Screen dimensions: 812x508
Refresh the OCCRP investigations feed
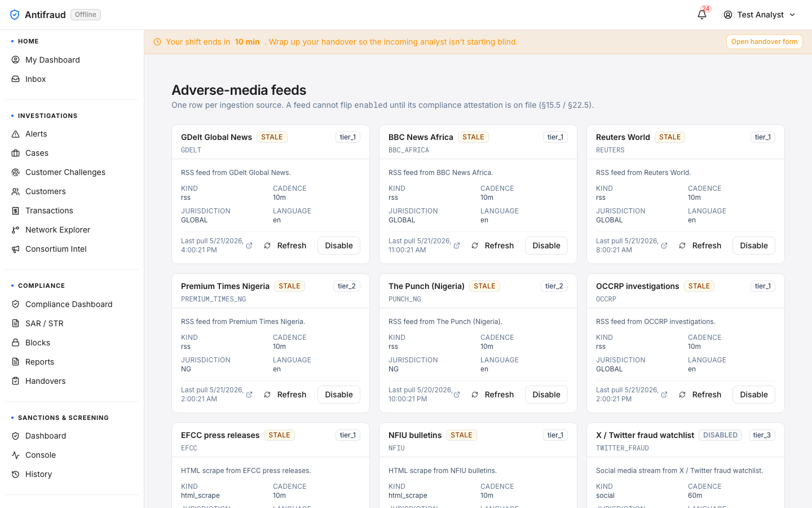(x=700, y=395)
